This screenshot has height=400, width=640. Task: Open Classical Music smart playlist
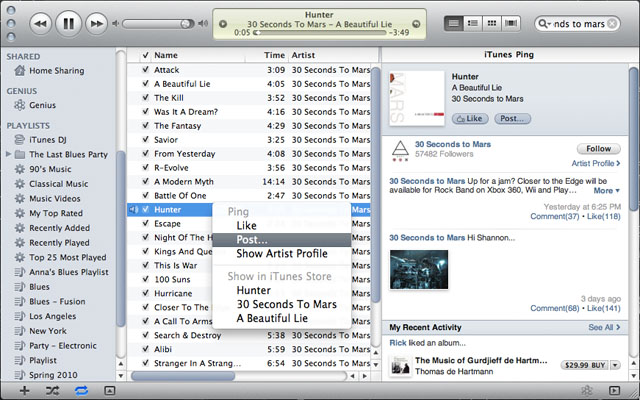[x=58, y=184]
